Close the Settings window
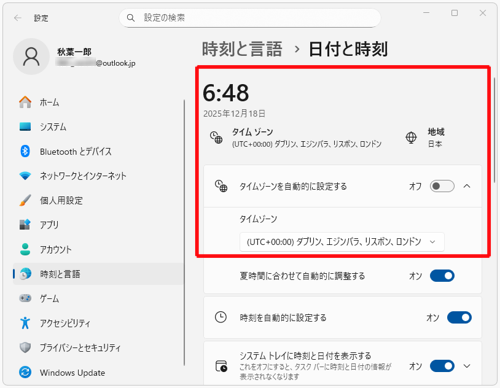The width and height of the screenshot is (500, 388). (x=482, y=13)
